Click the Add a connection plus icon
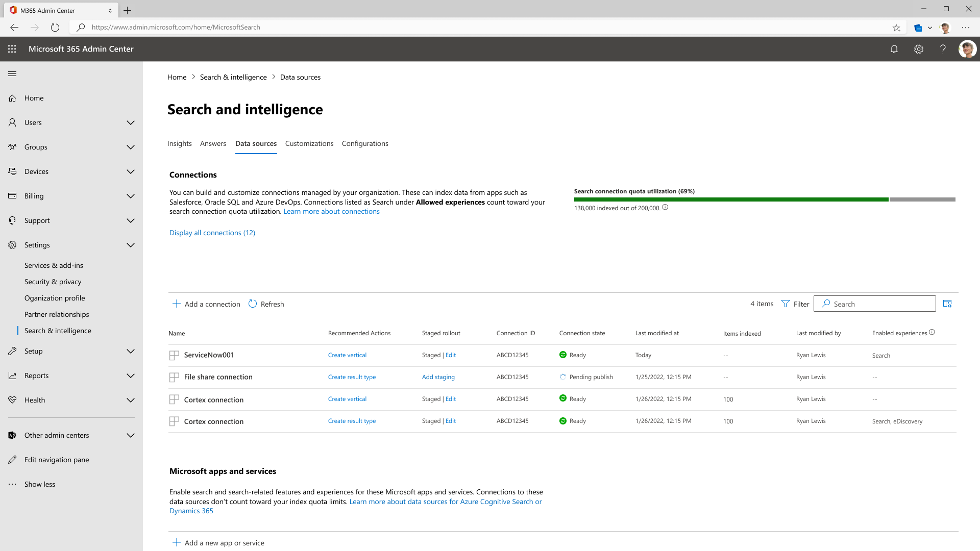Viewport: 980px width, 551px height. point(176,304)
